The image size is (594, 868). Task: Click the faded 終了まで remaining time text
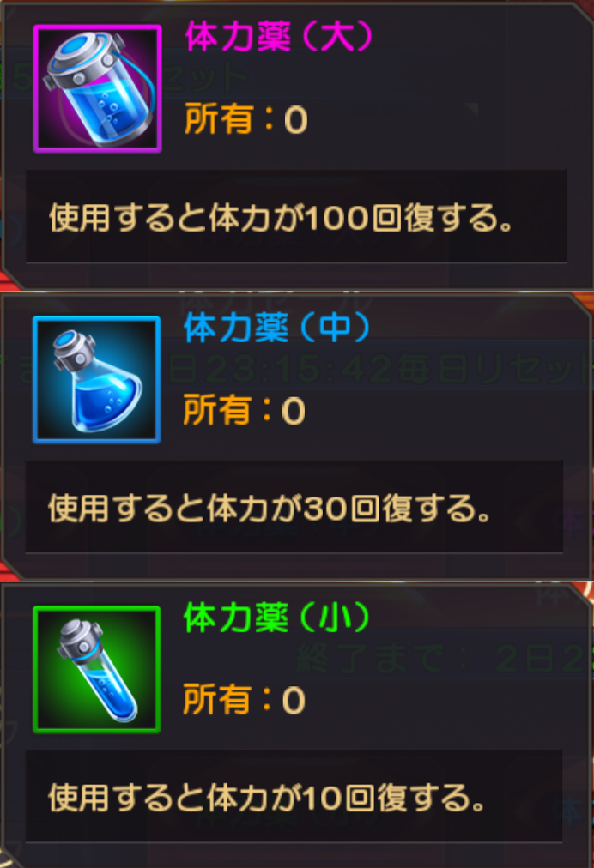pos(443,659)
